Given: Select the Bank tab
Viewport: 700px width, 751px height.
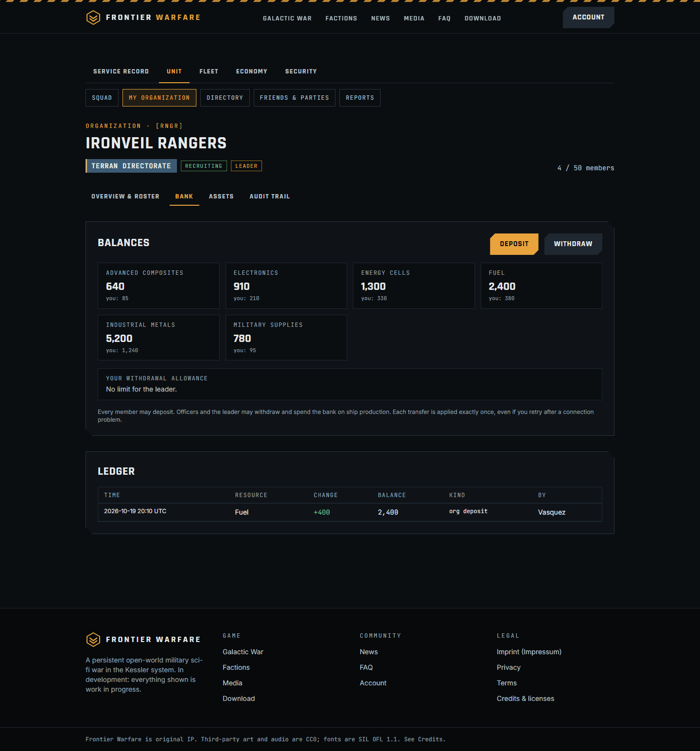Looking at the screenshot, I should (184, 197).
